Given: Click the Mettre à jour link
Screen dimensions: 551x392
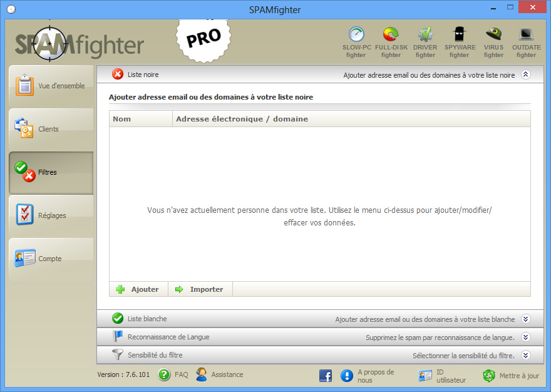Looking at the screenshot, I should [519, 376].
